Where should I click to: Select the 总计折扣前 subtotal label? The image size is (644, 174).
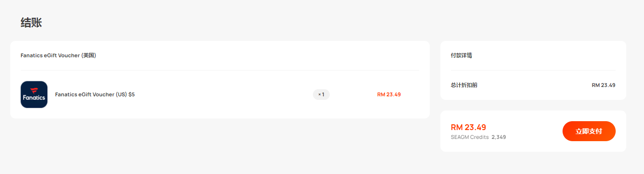(464, 85)
